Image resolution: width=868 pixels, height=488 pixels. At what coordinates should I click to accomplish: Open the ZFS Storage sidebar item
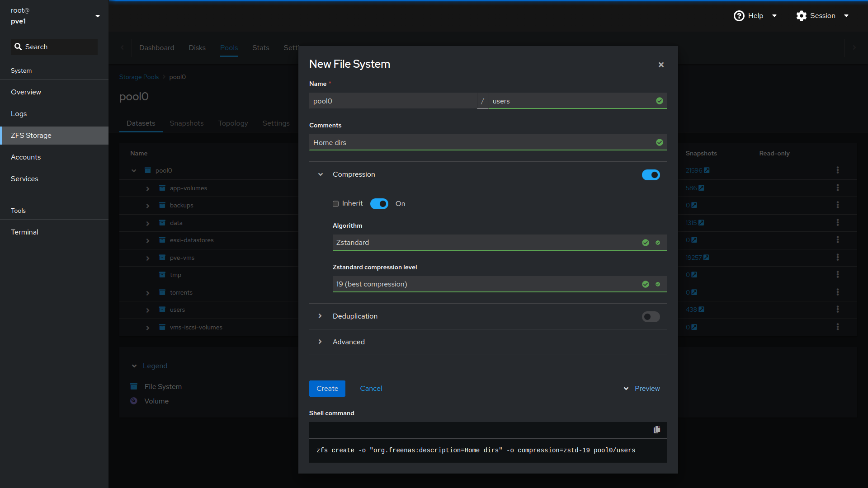click(54, 136)
